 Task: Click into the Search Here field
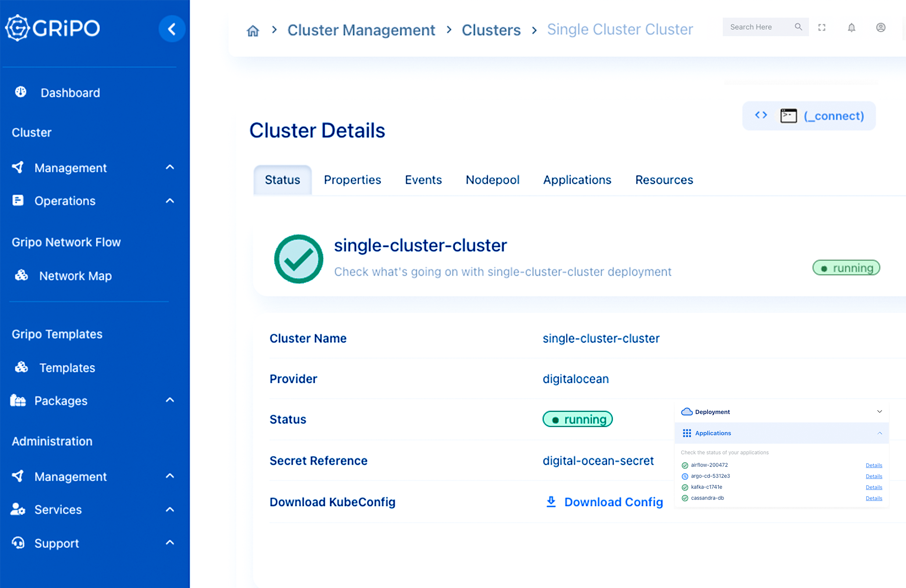[757, 27]
